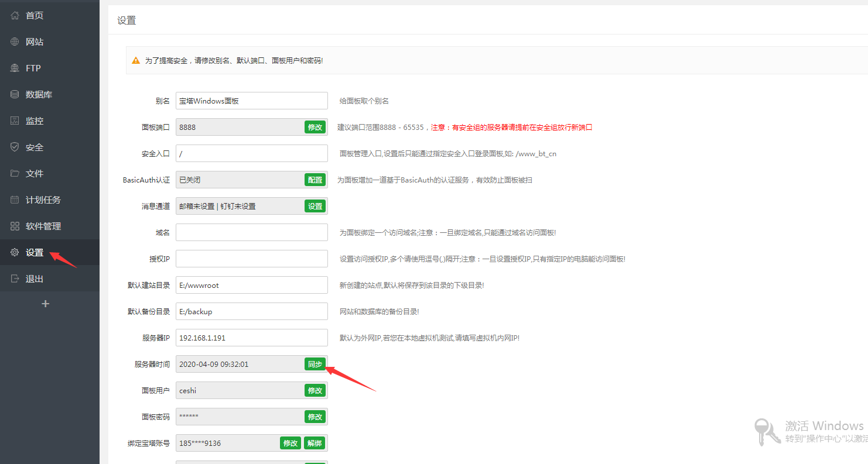Click 修改 button for 绑定宝塔账号

(291, 443)
